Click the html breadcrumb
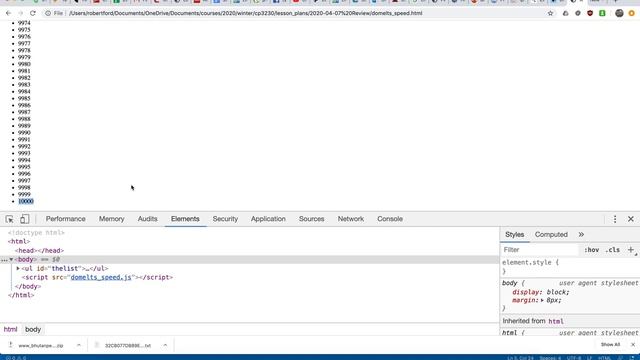Image resolution: width=640 pixels, height=360 pixels. click(10, 329)
